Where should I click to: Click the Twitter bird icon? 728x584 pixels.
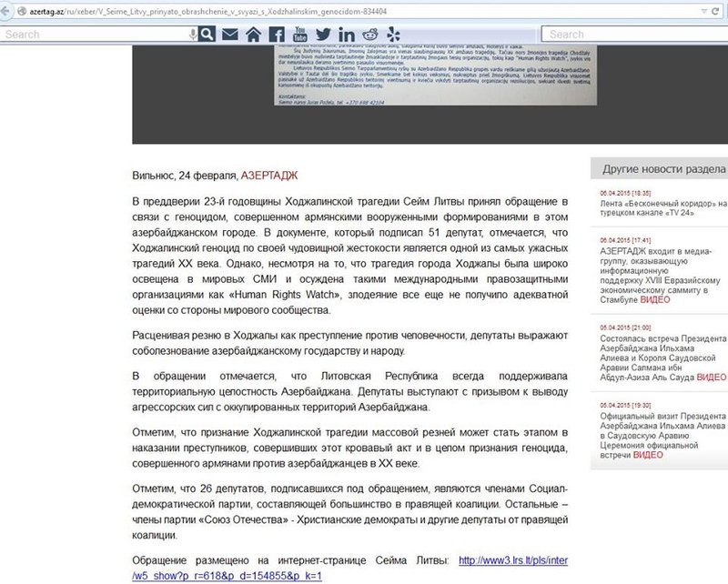click(x=323, y=35)
